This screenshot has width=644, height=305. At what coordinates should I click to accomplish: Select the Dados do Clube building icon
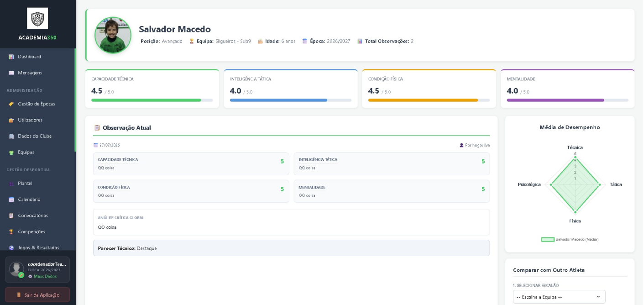11,136
